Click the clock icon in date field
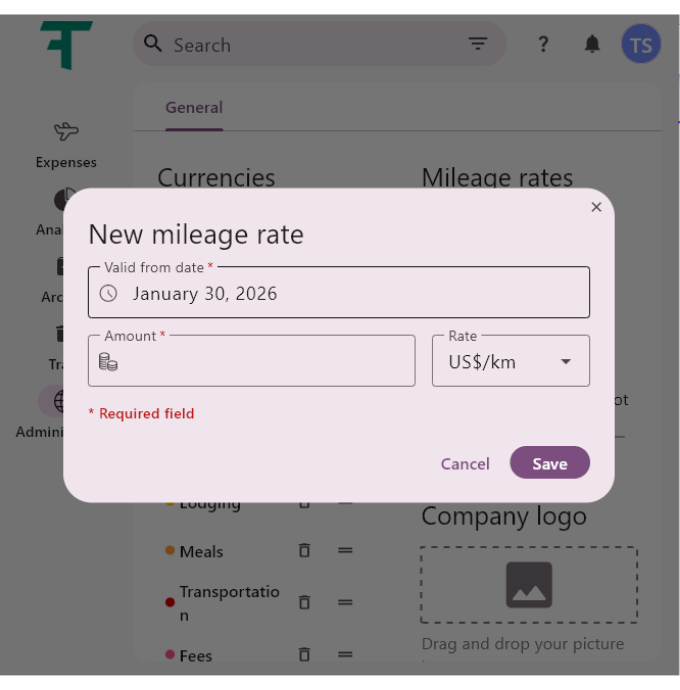This screenshot has width=680, height=690. [109, 293]
